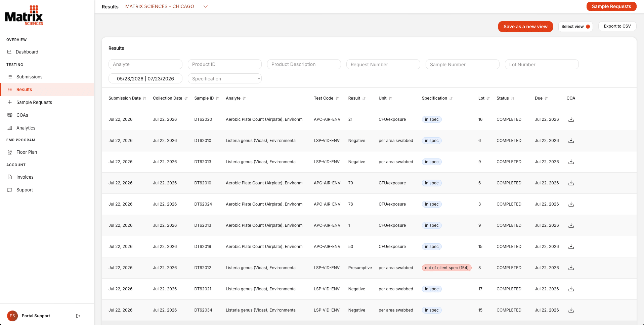
Task: Download COA for DT62024 row
Action: [571, 204]
